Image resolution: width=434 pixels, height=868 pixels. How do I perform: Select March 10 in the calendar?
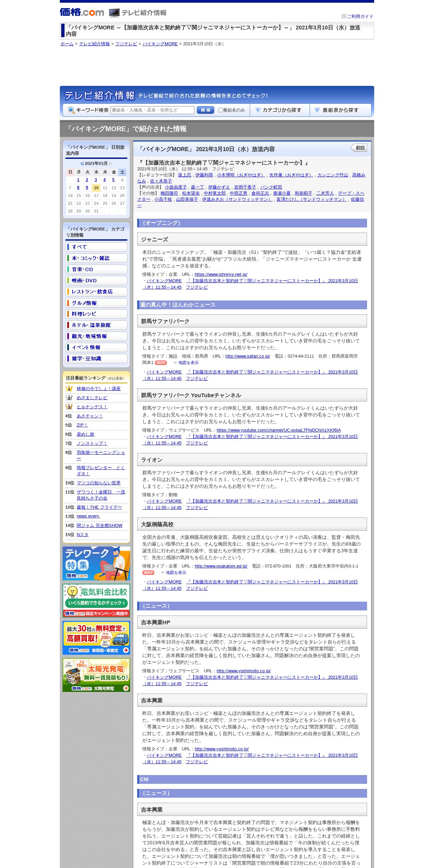point(96,188)
